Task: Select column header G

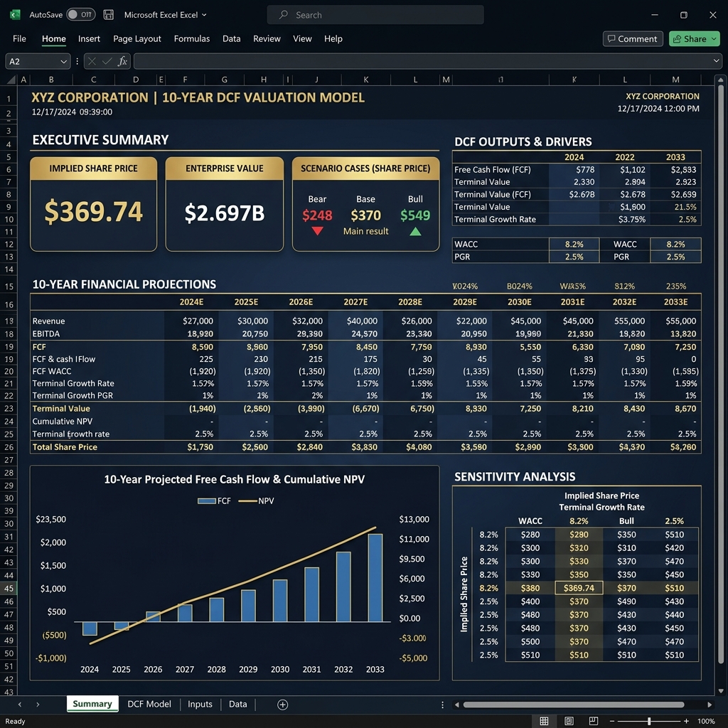Action: point(224,80)
